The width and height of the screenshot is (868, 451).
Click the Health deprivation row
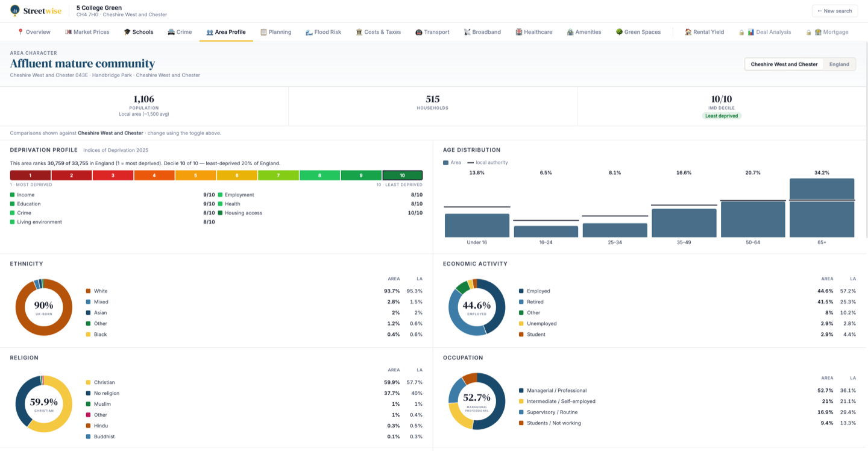point(320,204)
